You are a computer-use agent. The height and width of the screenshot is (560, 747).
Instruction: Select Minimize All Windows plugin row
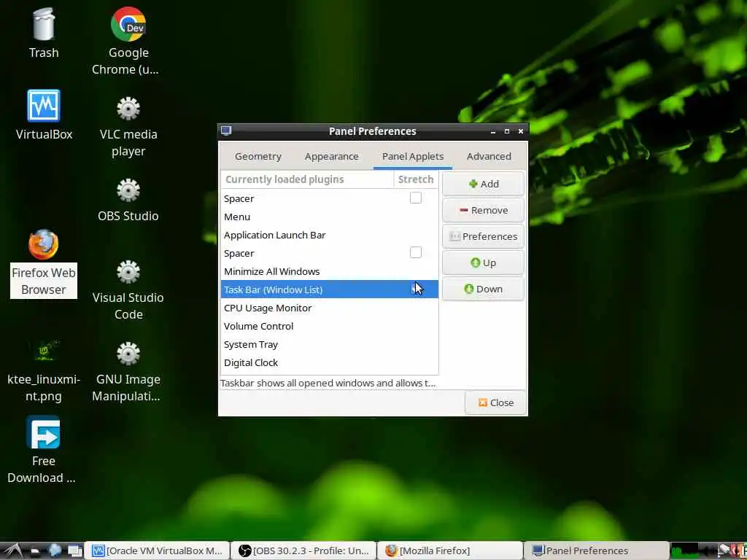329,271
